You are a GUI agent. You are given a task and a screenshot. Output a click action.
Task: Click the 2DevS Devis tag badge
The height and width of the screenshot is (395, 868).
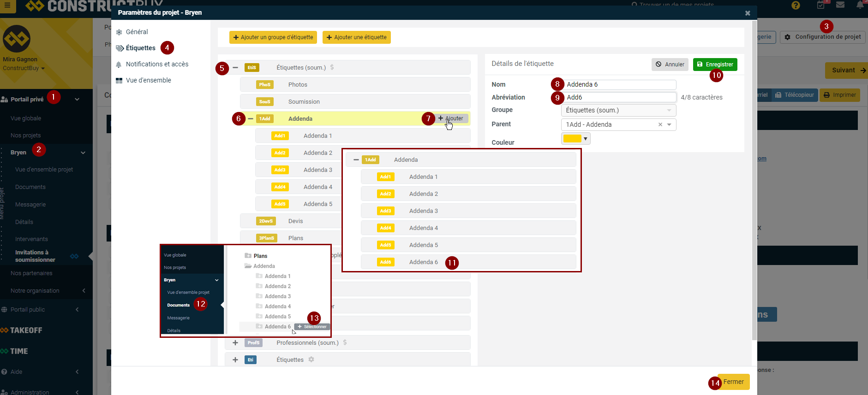point(266,221)
